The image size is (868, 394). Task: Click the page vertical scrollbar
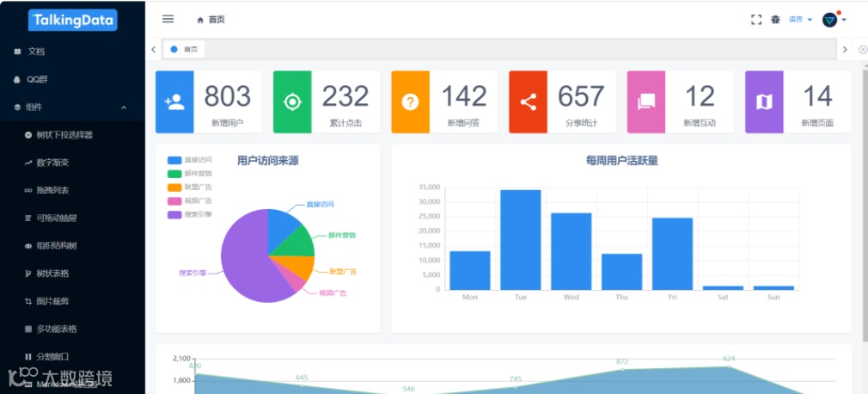pyautogui.click(x=865, y=203)
